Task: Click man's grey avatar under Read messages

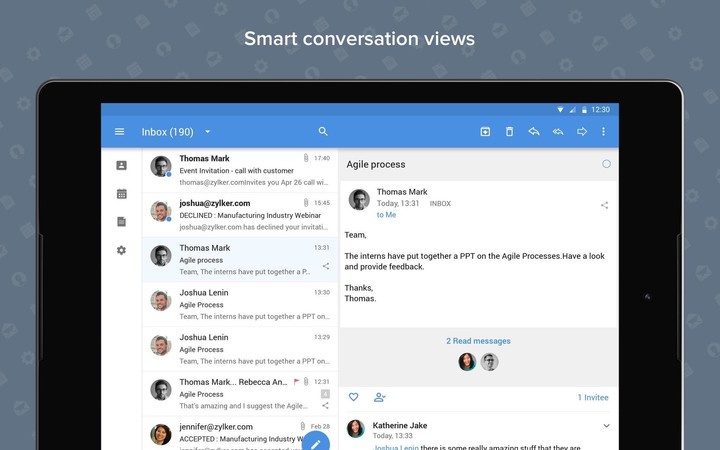Action: pos(489,362)
